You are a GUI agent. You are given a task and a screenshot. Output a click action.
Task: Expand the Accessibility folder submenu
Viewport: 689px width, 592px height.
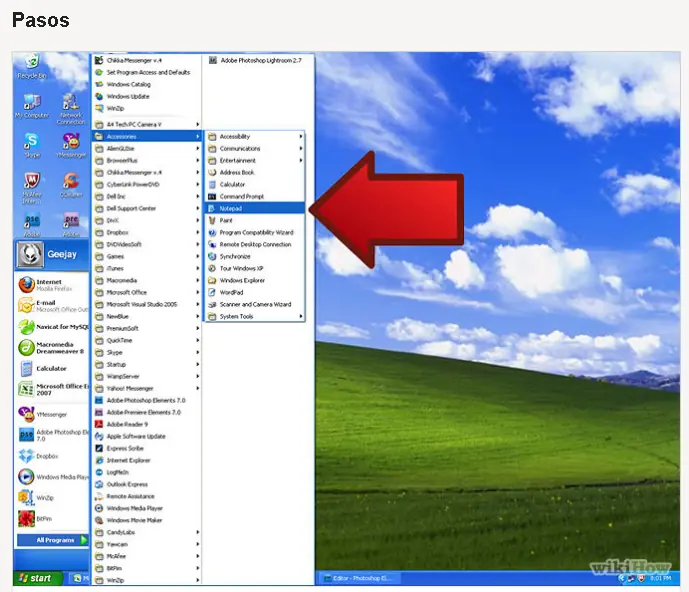pos(236,136)
